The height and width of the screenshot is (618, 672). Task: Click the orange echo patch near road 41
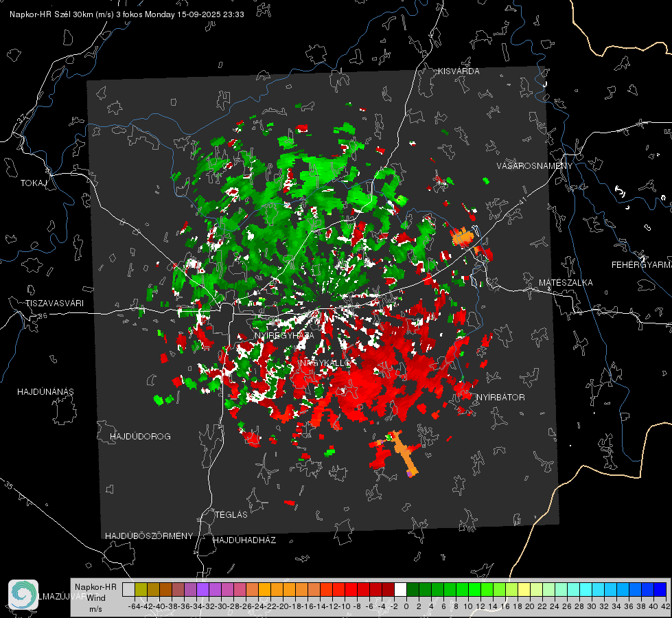tap(462, 236)
